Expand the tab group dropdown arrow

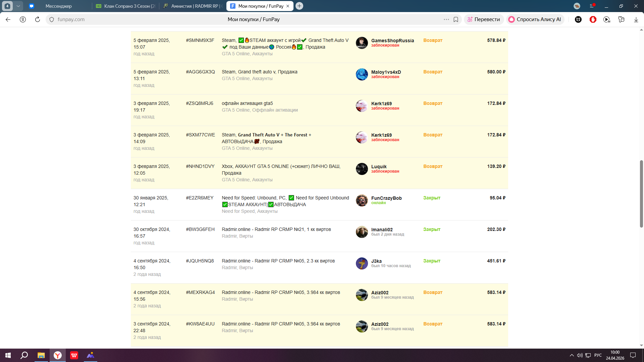[18, 6]
